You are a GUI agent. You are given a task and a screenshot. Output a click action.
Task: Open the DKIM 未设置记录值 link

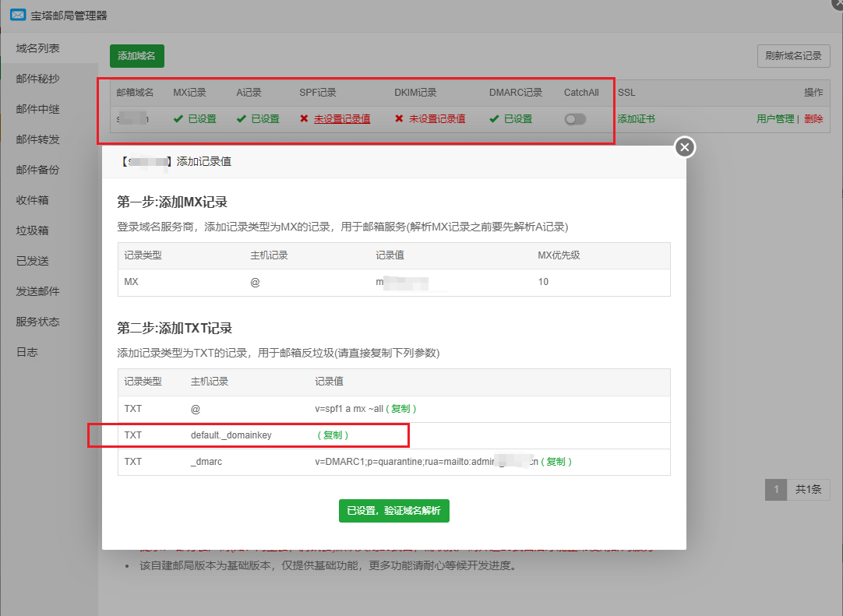(437, 119)
